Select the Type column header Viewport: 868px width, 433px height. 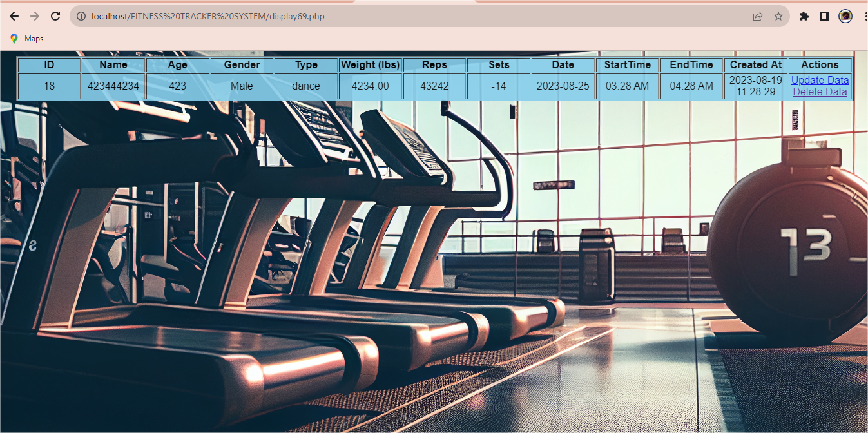(x=306, y=64)
